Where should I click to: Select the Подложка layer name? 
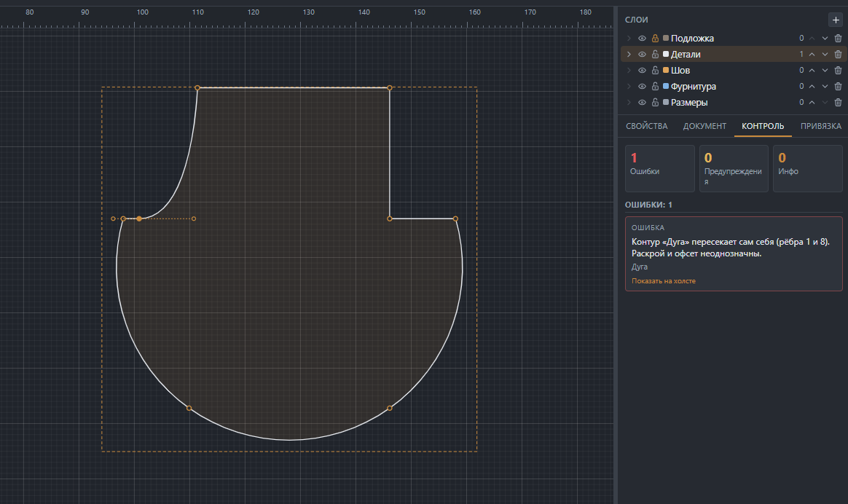click(692, 39)
